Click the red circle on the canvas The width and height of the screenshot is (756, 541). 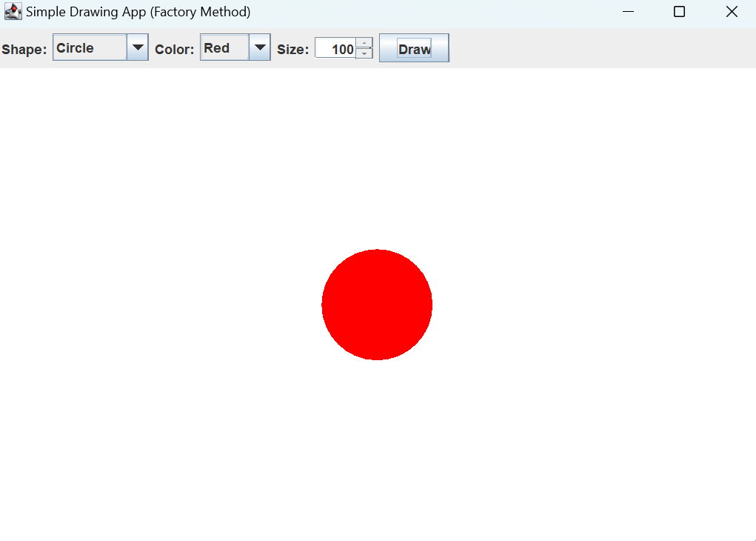tap(377, 305)
